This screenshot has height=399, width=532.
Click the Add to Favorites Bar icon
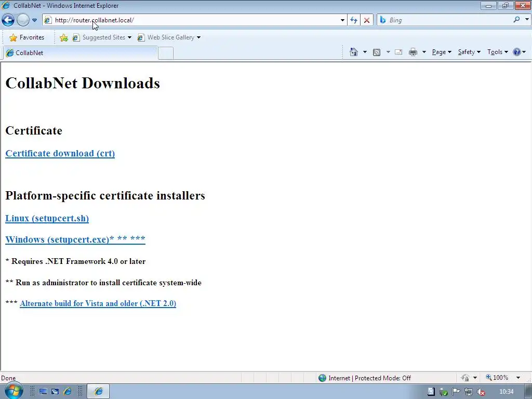(x=64, y=37)
